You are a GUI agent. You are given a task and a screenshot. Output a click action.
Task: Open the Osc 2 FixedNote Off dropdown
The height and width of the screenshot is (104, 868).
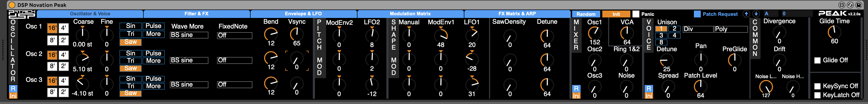pyautogui.click(x=234, y=60)
